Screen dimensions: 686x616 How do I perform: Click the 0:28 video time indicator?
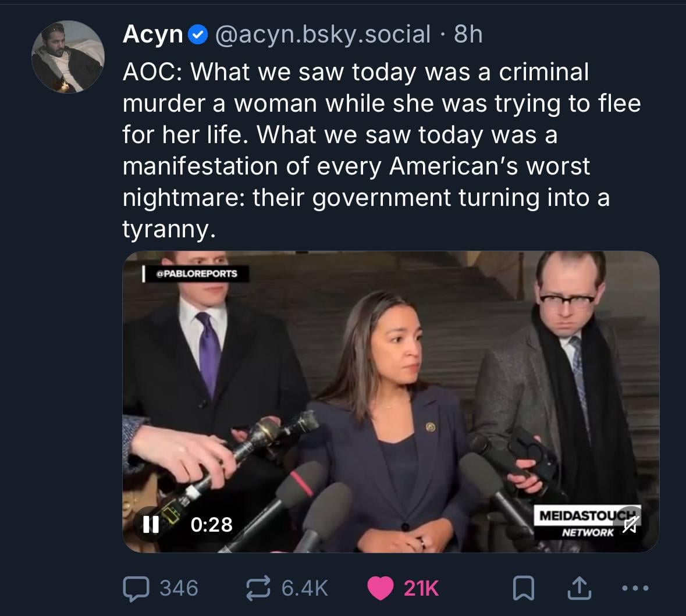click(x=212, y=525)
